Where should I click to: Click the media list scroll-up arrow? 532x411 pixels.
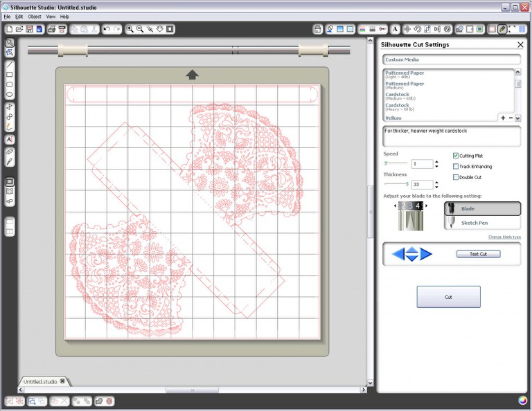click(x=517, y=72)
